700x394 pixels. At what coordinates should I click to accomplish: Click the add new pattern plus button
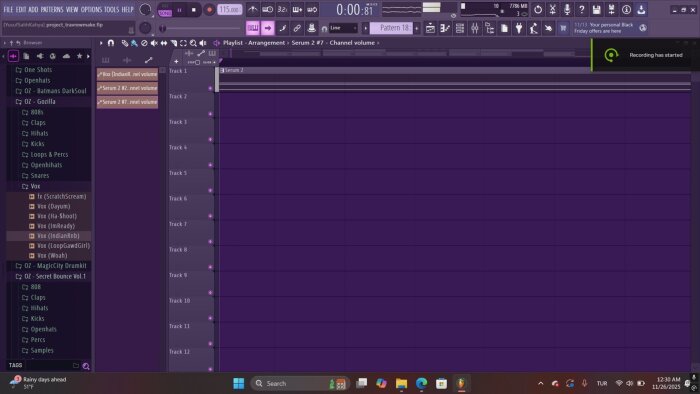[x=417, y=28]
